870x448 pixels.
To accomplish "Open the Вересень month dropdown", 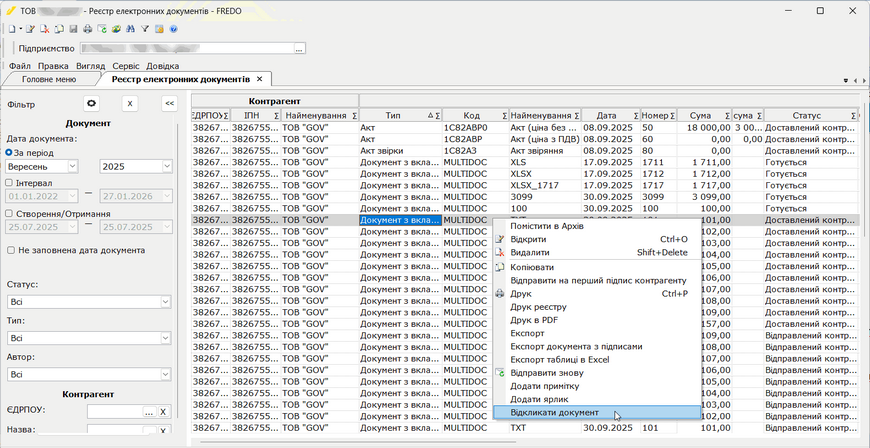I will pyautogui.click(x=73, y=166).
